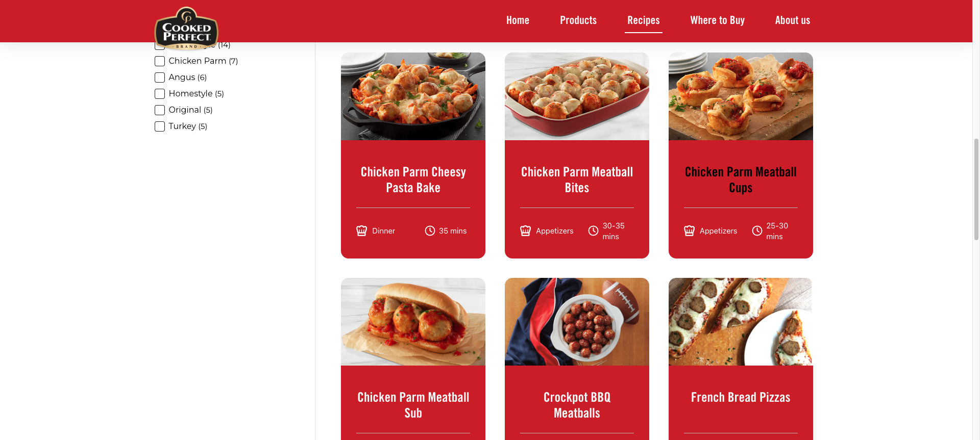
Task: Tick the Homestyle filter checkbox
Action: (x=160, y=94)
